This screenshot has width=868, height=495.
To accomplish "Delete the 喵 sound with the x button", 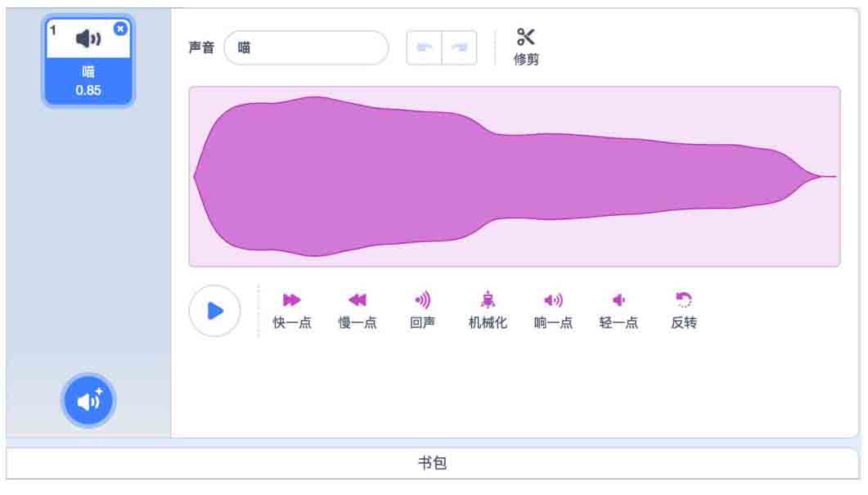I will click(120, 29).
